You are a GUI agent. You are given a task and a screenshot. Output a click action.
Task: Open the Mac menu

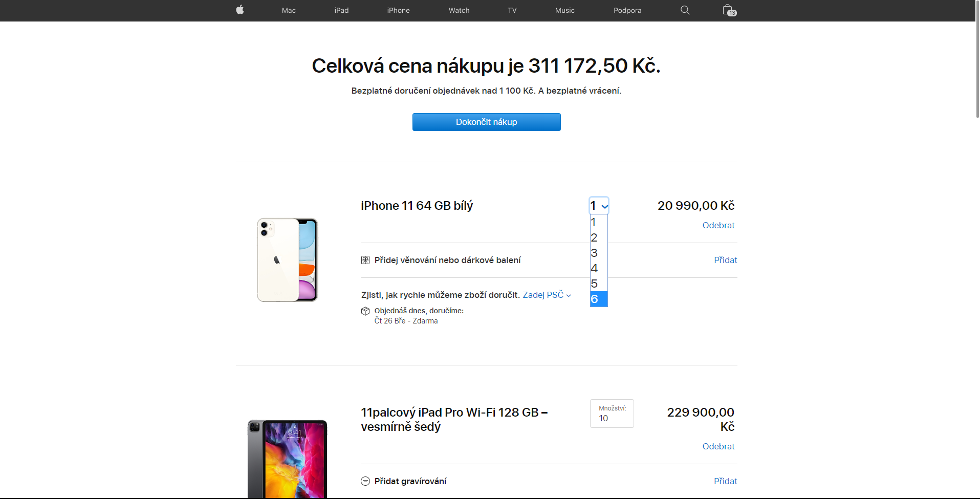(x=289, y=10)
